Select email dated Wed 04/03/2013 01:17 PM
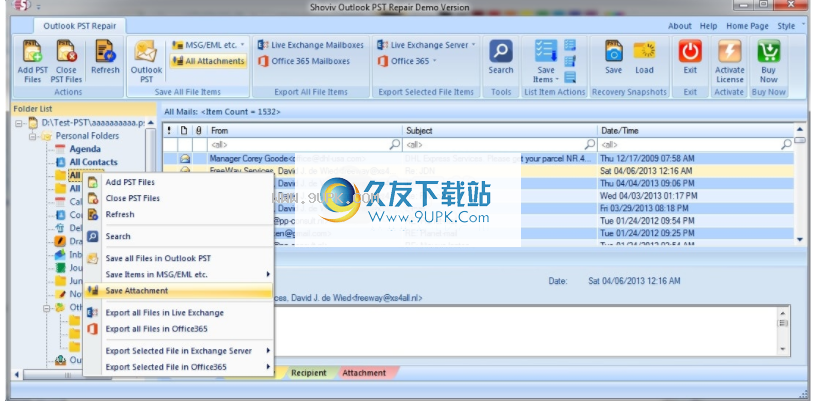The width and height of the screenshot is (816, 401). [479, 196]
